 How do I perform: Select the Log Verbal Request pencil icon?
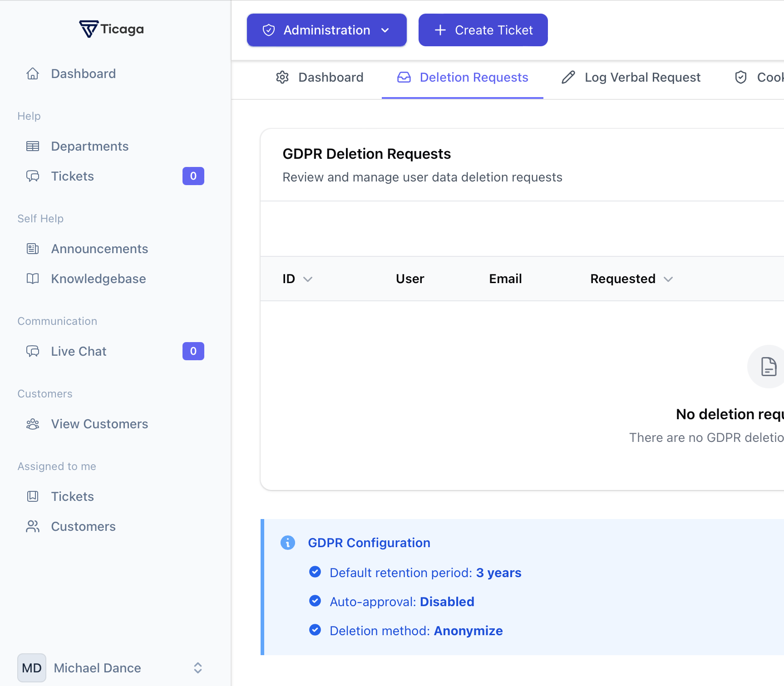[x=568, y=77]
